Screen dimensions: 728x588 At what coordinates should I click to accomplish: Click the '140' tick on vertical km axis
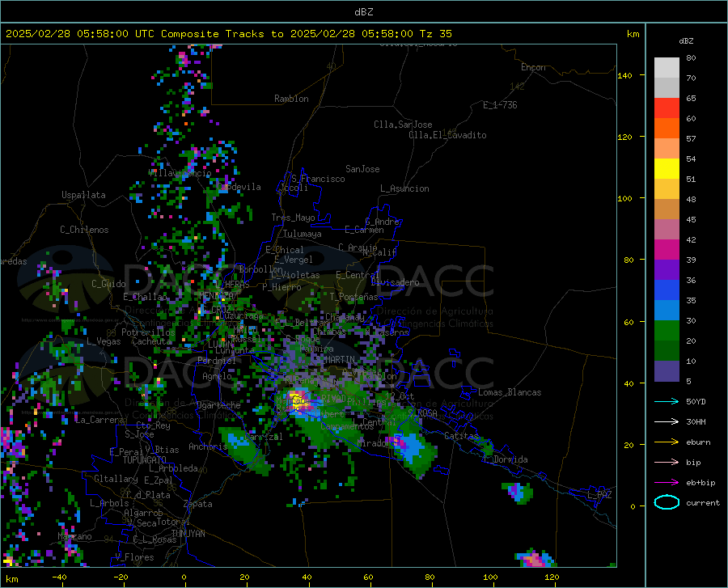click(x=624, y=75)
